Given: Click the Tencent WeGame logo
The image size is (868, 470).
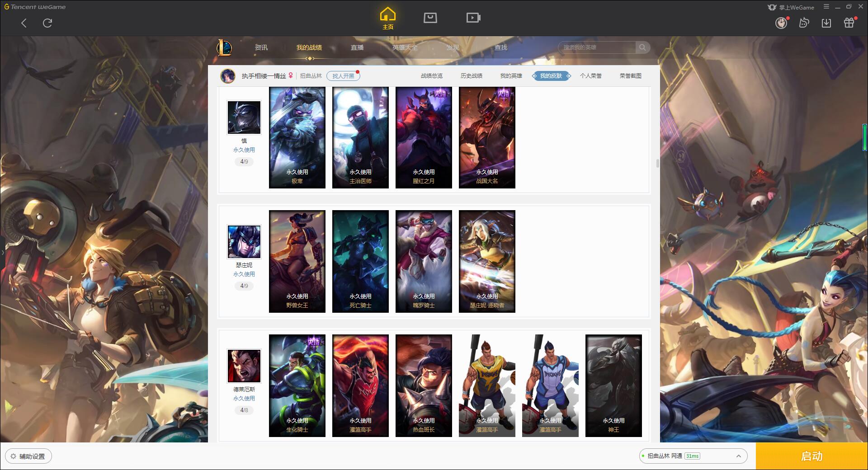Looking at the screenshot, I should 35,7.
